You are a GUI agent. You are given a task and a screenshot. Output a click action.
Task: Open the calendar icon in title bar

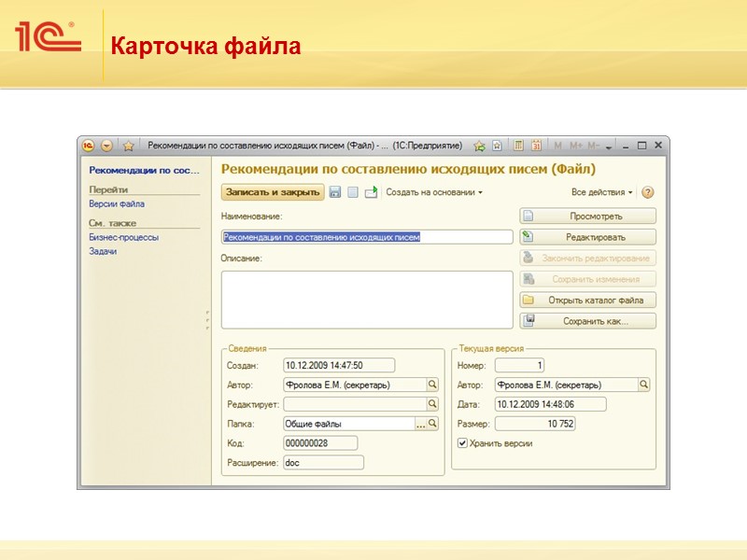pyautogui.click(x=536, y=146)
